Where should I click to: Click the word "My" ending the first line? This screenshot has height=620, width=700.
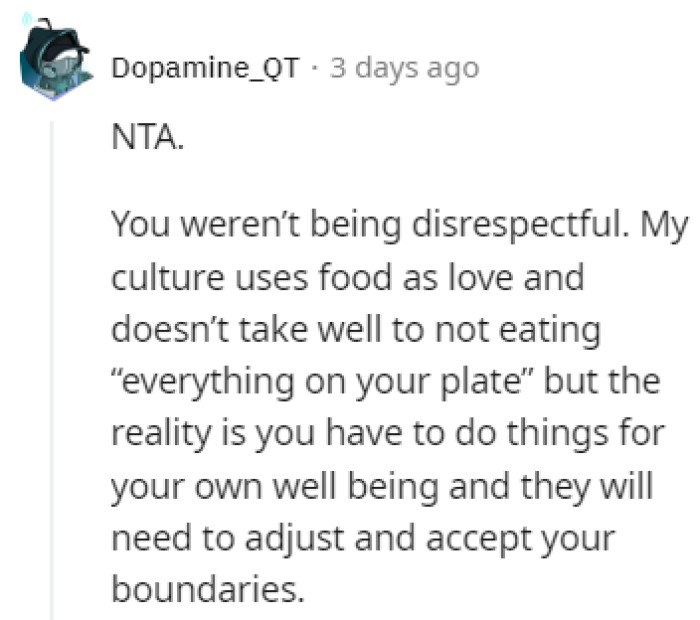tap(664, 226)
